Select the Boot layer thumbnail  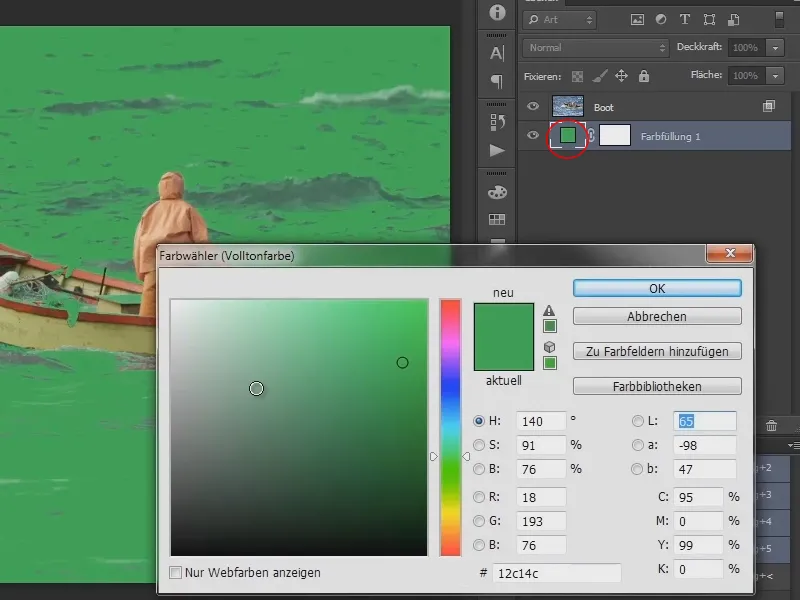click(x=568, y=106)
